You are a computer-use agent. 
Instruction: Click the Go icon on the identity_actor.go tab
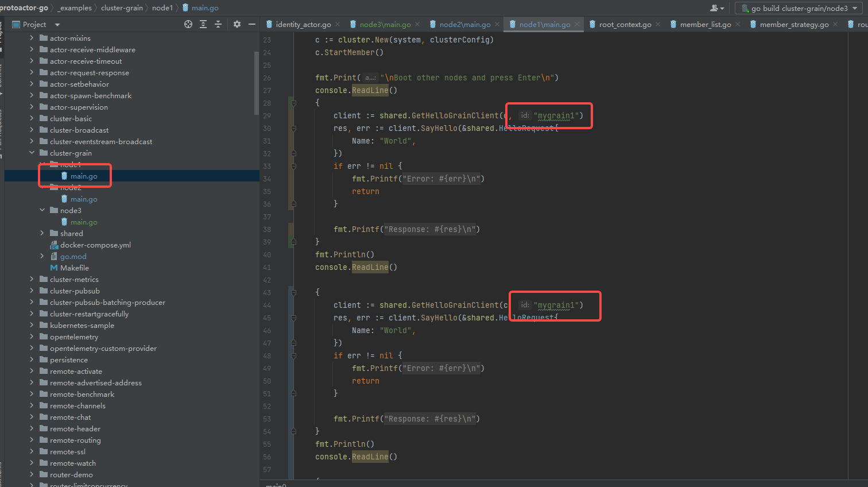point(269,24)
